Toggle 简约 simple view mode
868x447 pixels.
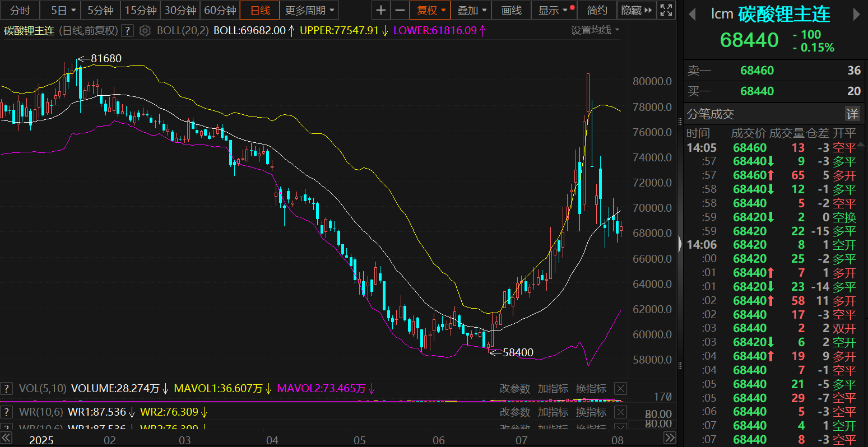pyautogui.click(x=597, y=10)
